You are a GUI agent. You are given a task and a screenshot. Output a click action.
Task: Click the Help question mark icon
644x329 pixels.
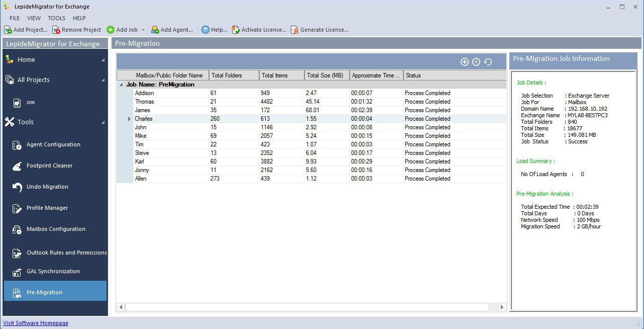(x=205, y=30)
